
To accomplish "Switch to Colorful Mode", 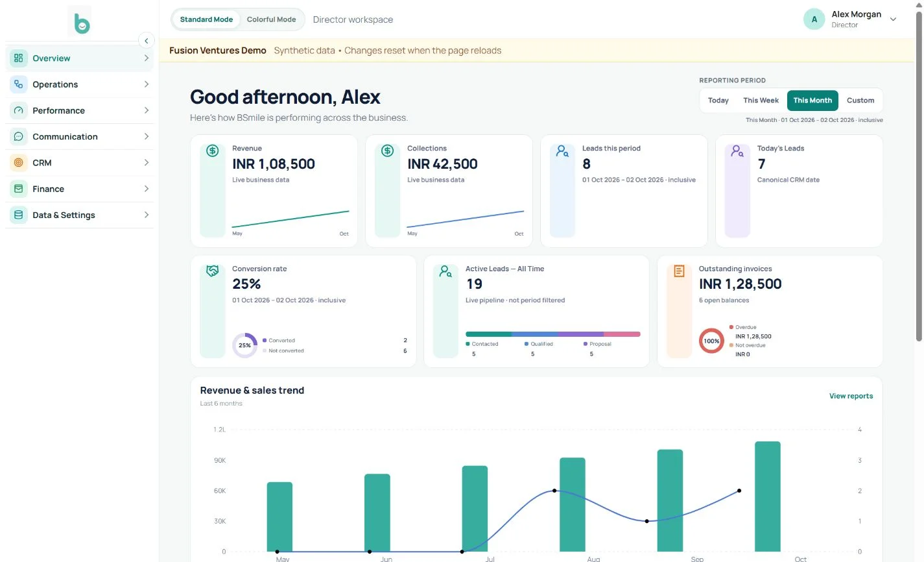I will point(271,19).
